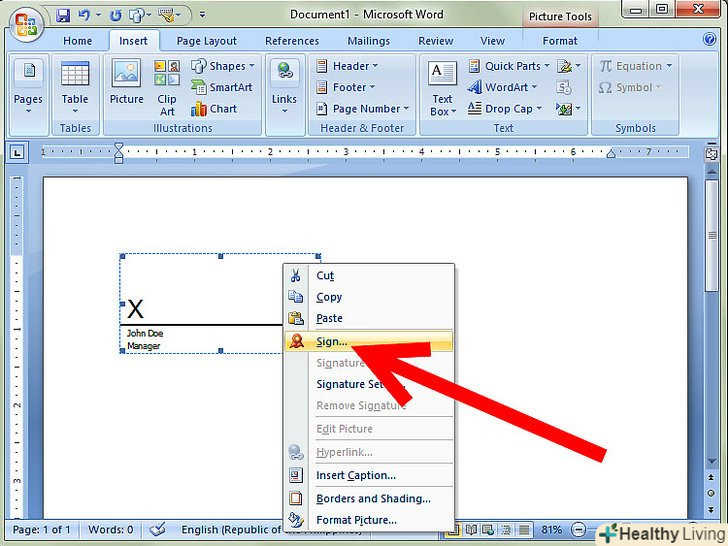The width and height of the screenshot is (728, 546).
Task: Undo the last action
Action: coord(84,15)
